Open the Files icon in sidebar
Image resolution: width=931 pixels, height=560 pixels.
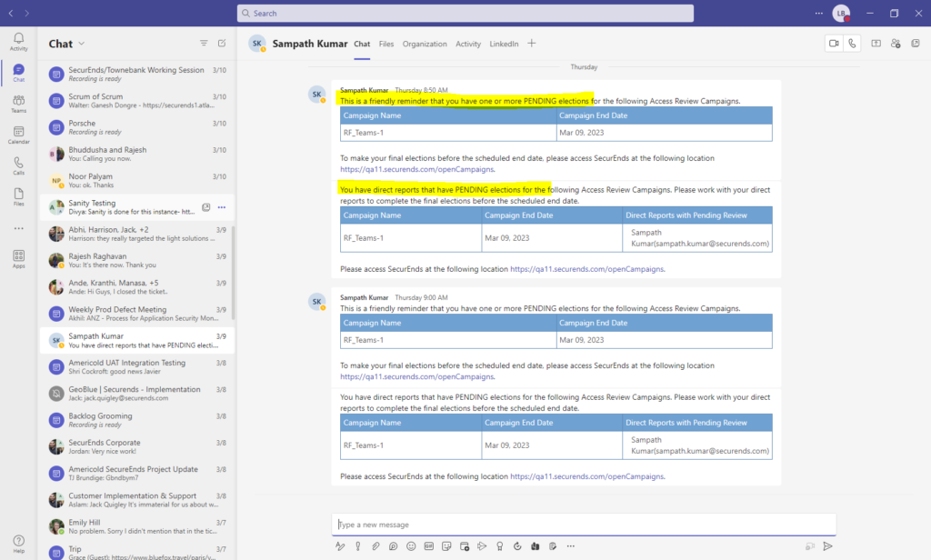(x=18, y=196)
